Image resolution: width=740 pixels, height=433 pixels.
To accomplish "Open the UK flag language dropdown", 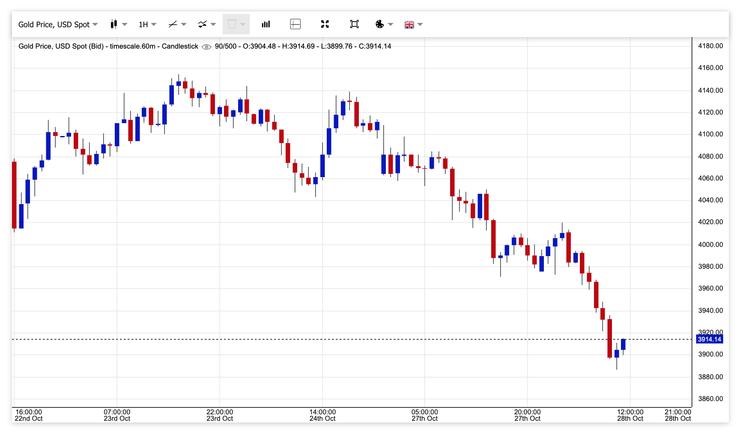I will click(412, 23).
